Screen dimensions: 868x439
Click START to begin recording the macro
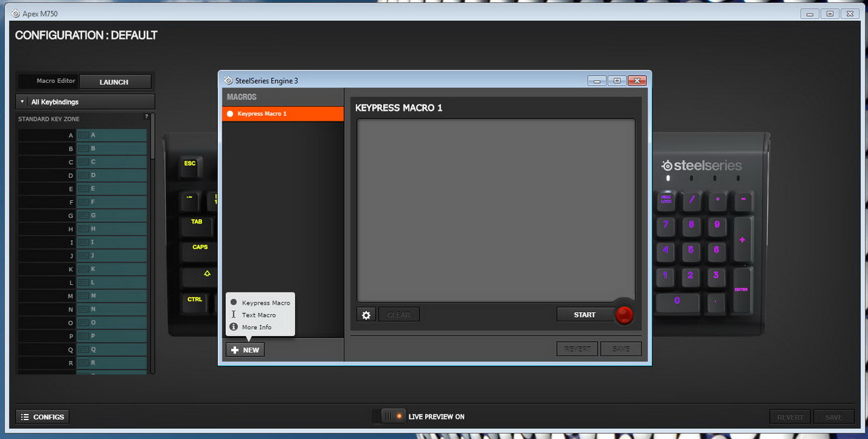click(x=585, y=315)
